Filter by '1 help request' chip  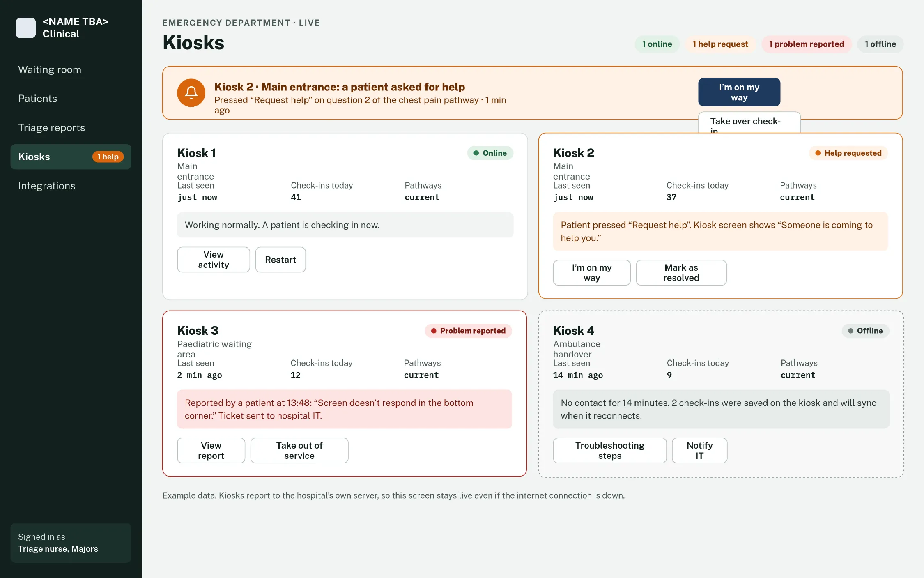pos(720,44)
